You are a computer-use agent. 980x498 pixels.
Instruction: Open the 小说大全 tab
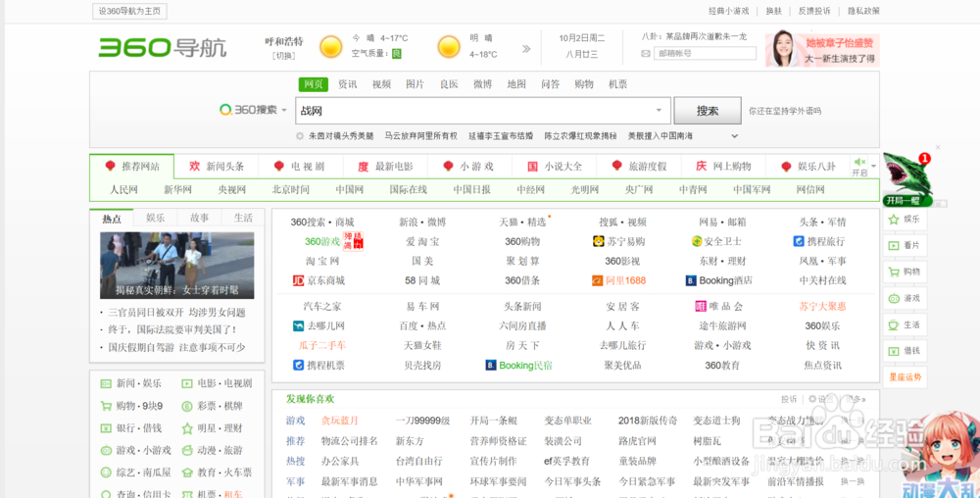[x=554, y=167]
